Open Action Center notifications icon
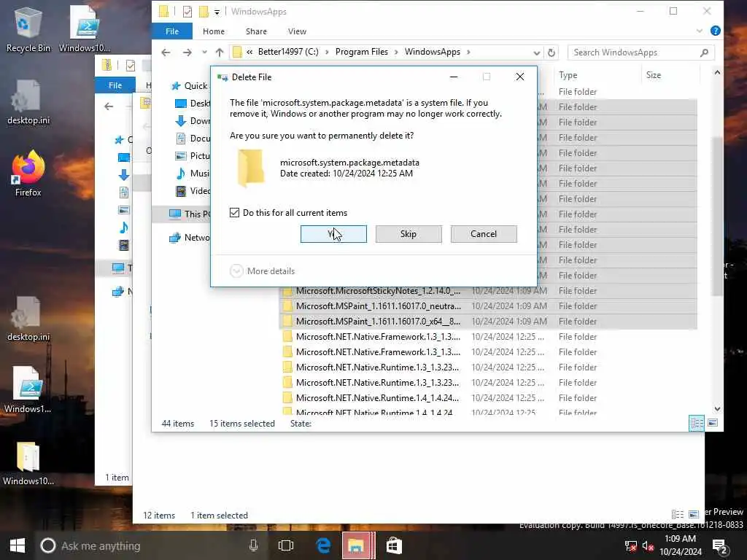The height and width of the screenshot is (560, 747). (719, 547)
